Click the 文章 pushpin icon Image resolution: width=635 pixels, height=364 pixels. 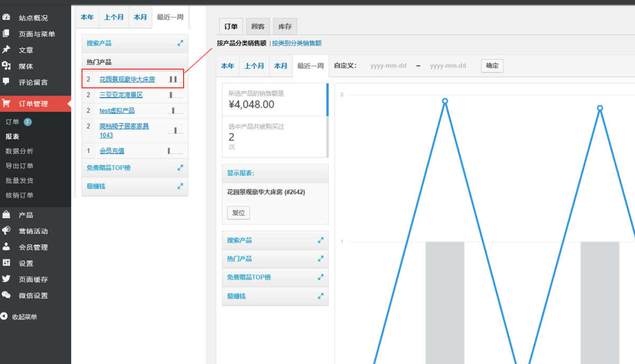pyautogui.click(x=6, y=50)
